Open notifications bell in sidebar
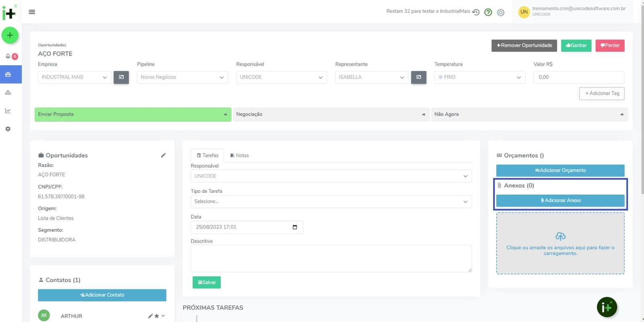 tap(8, 56)
